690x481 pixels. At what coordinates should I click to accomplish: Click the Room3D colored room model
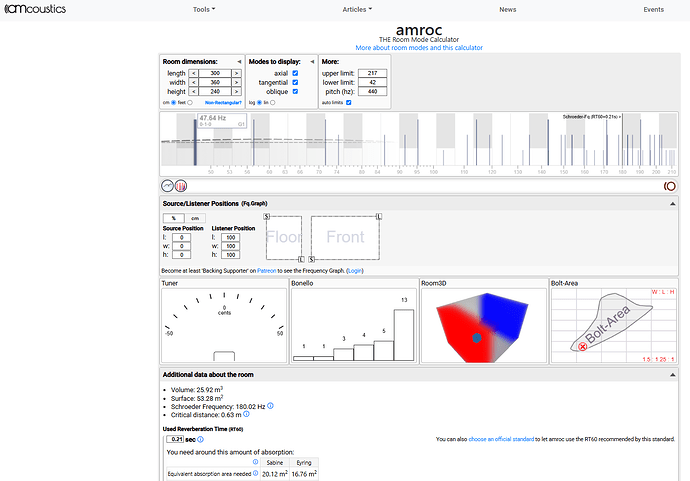click(x=482, y=327)
